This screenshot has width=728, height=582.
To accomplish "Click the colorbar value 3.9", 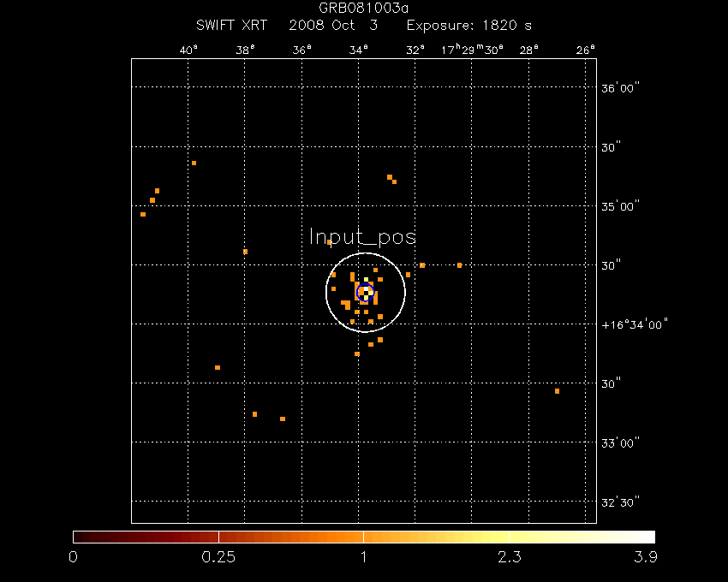I will (x=646, y=556).
